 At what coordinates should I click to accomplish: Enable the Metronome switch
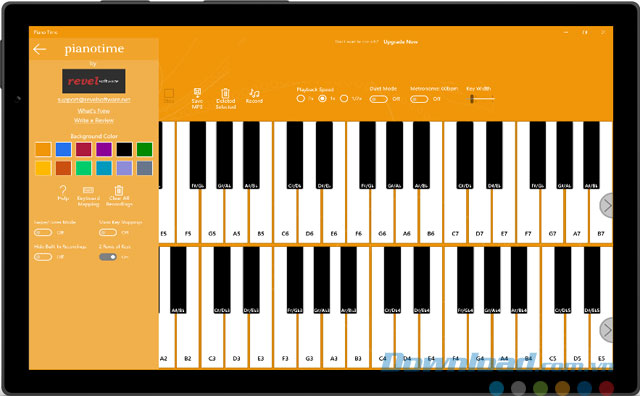[x=419, y=99]
